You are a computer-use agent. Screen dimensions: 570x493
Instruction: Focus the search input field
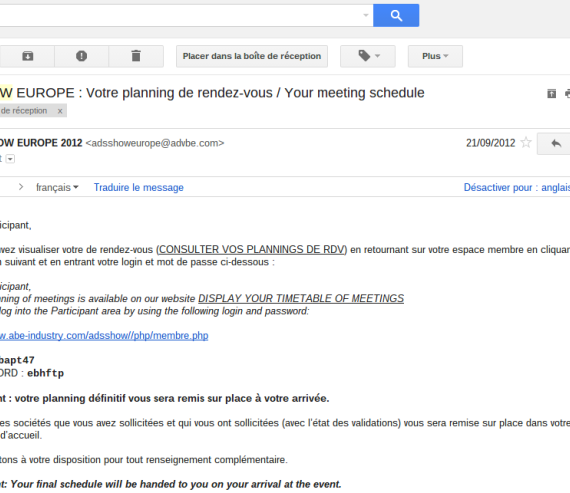[x=180, y=15]
